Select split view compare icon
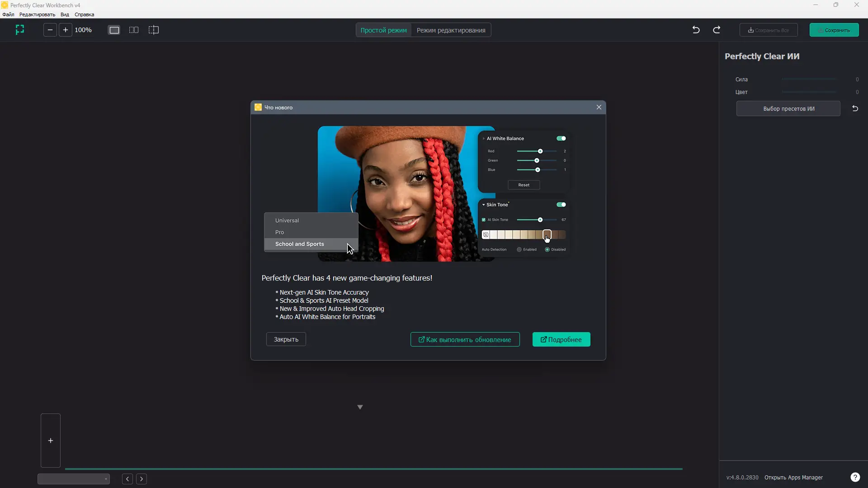Image resolution: width=868 pixels, height=488 pixels. 154,30
